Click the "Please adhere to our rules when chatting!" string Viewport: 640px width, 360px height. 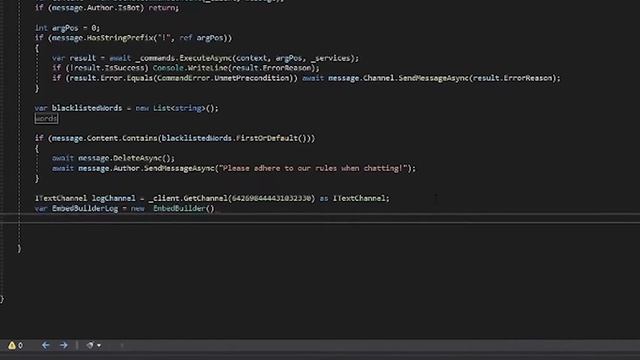tap(313, 168)
